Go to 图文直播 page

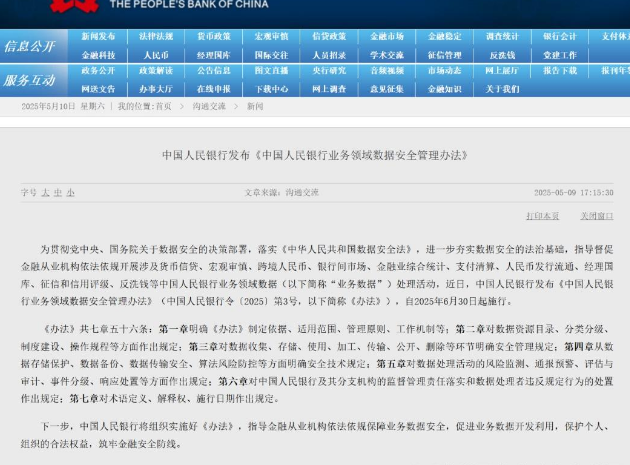pyautogui.click(x=272, y=71)
